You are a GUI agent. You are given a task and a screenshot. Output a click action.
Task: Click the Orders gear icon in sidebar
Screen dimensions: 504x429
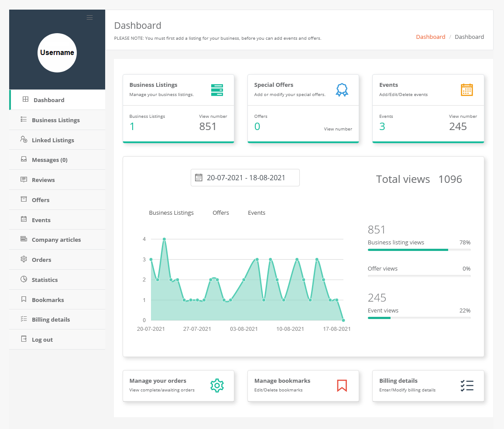pos(24,259)
